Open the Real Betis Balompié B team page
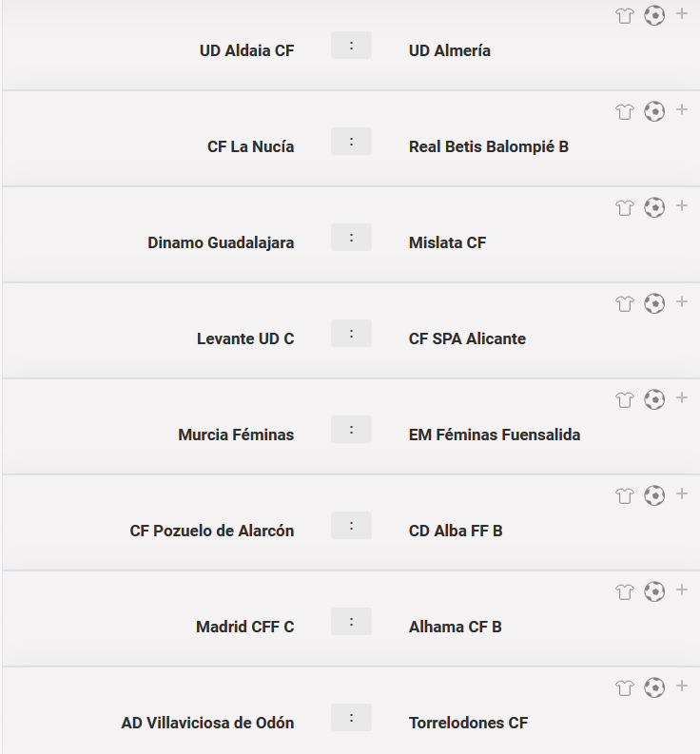 coord(489,147)
